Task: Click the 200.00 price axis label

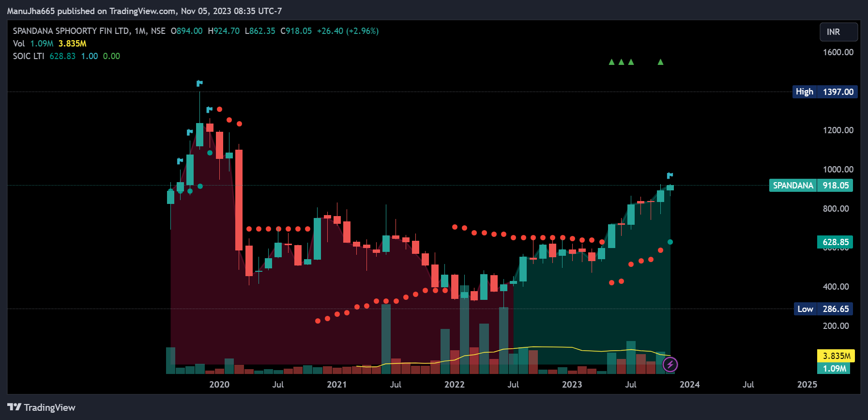Action: (836, 326)
